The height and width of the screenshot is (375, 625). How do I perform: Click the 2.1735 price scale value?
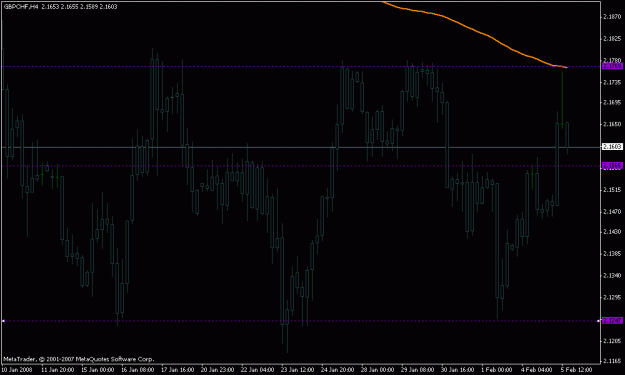[612, 82]
